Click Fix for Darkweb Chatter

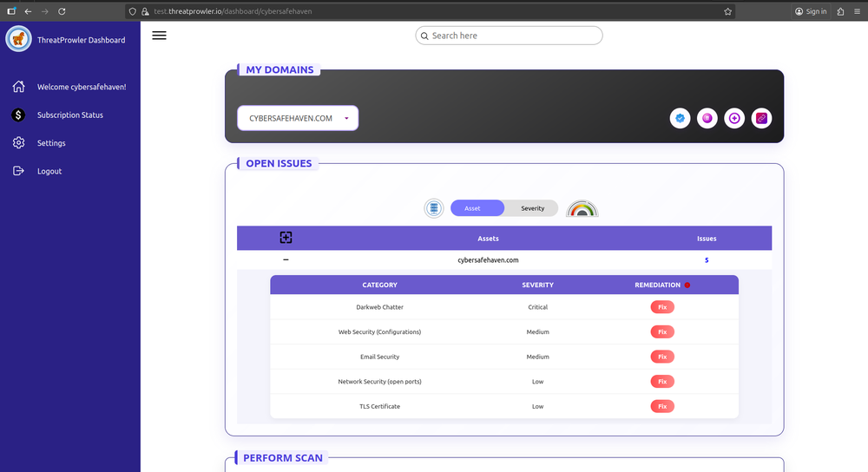[x=662, y=307]
